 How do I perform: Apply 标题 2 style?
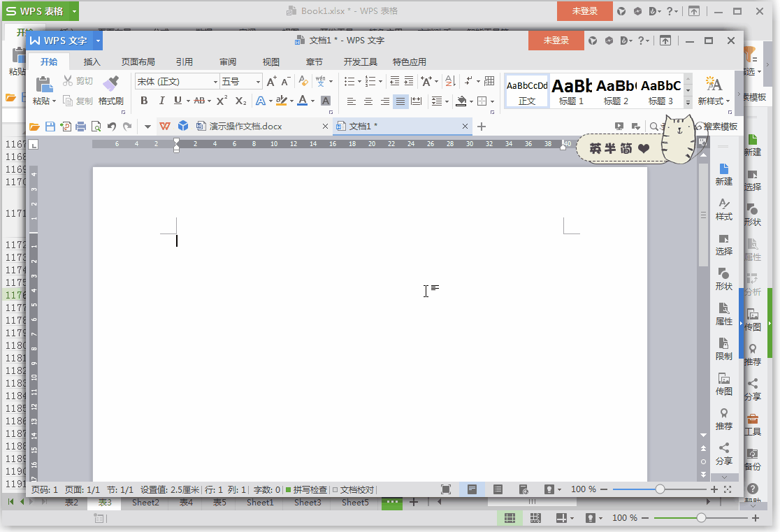[x=616, y=91]
